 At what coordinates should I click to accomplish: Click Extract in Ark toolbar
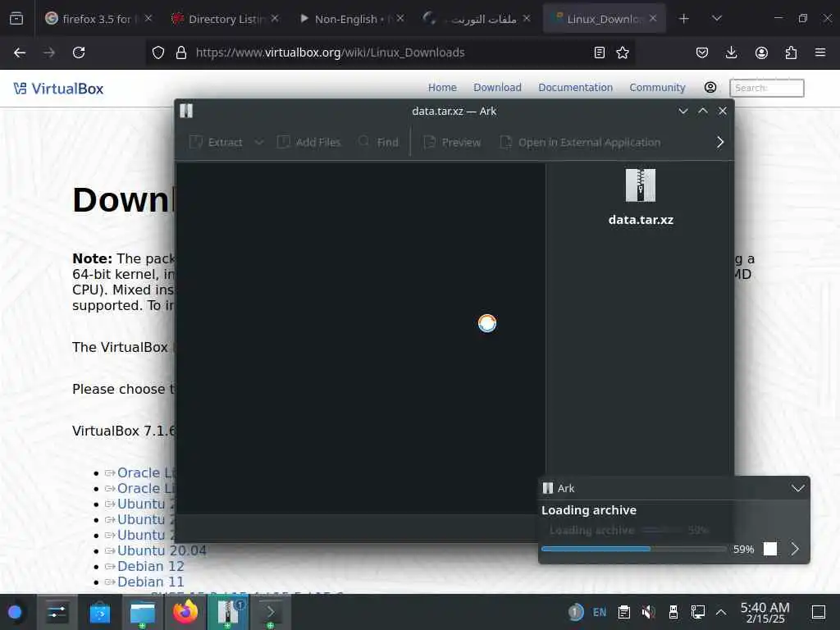click(217, 142)
